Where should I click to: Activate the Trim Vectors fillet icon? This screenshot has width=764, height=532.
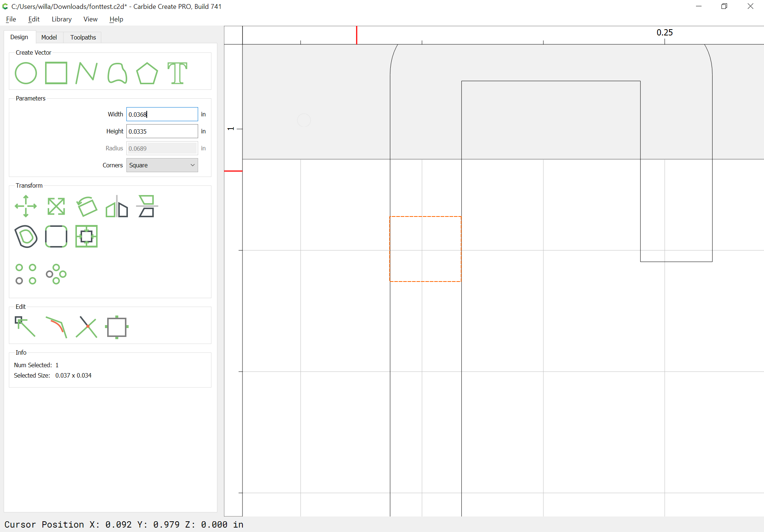click(x=56, y=327)
